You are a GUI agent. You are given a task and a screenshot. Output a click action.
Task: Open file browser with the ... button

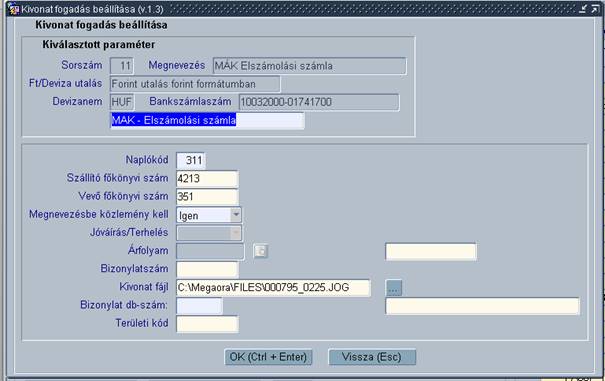pyautogui.click(x=394, y=288)
